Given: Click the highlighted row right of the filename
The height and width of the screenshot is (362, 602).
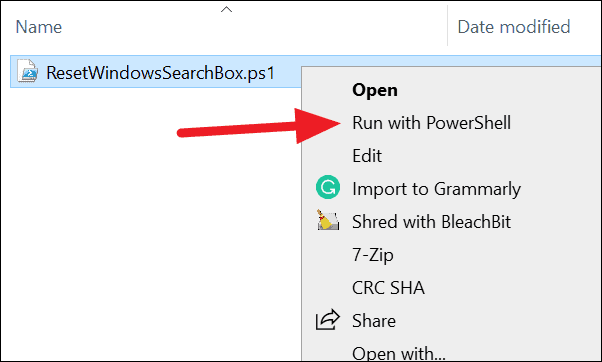Looking at the screenshot, I should point(288,71).
